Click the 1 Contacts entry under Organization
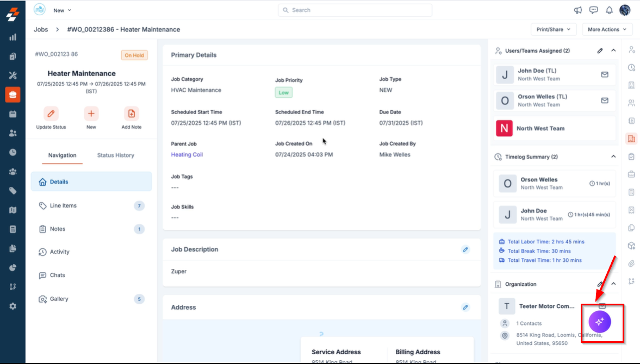 (x=529, y=323)
